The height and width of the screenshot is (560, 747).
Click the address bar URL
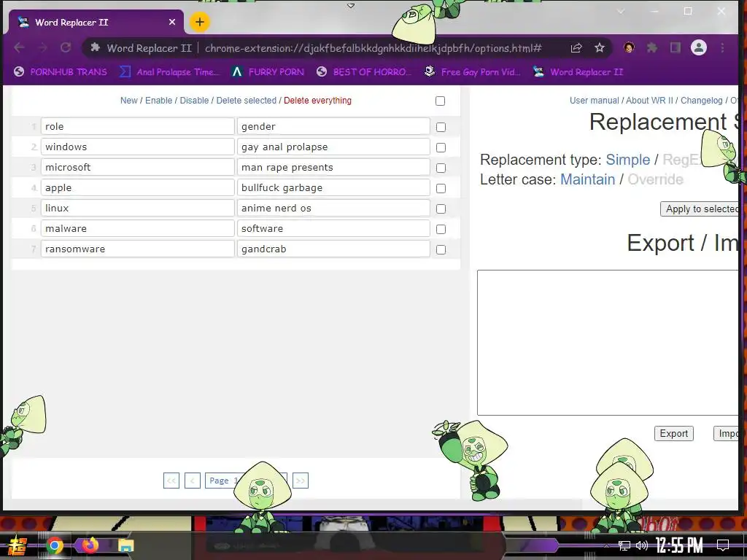373,48
